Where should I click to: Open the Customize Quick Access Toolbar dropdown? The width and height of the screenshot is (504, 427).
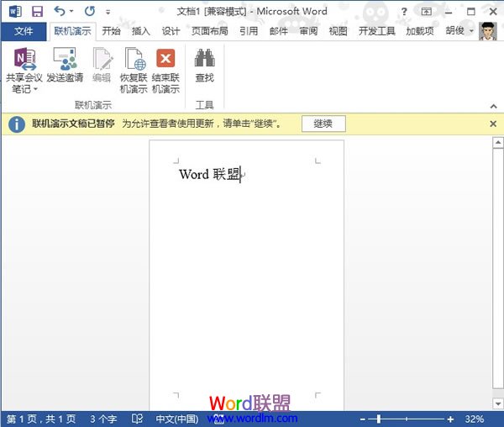click(x=108, y=12)
